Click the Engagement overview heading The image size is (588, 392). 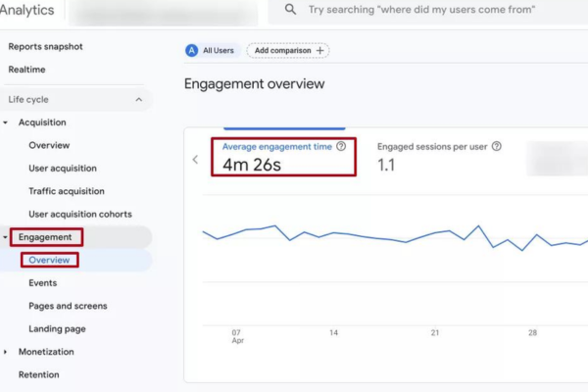point(254,83)
